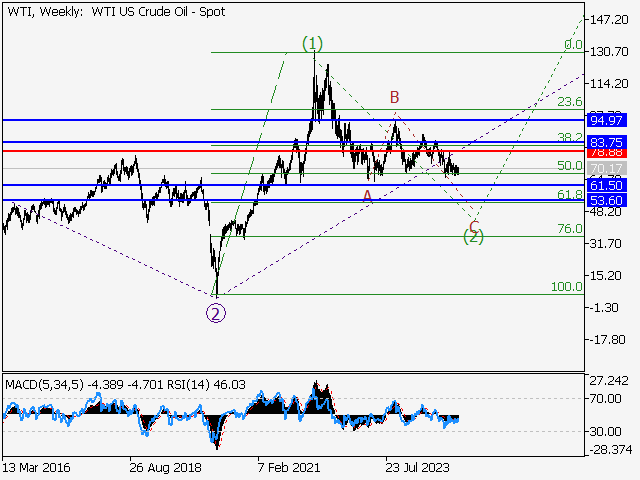This screenshot has height=480, width=640.
Task: Click the green wave (1) peak label
Action: click(313, 44)
